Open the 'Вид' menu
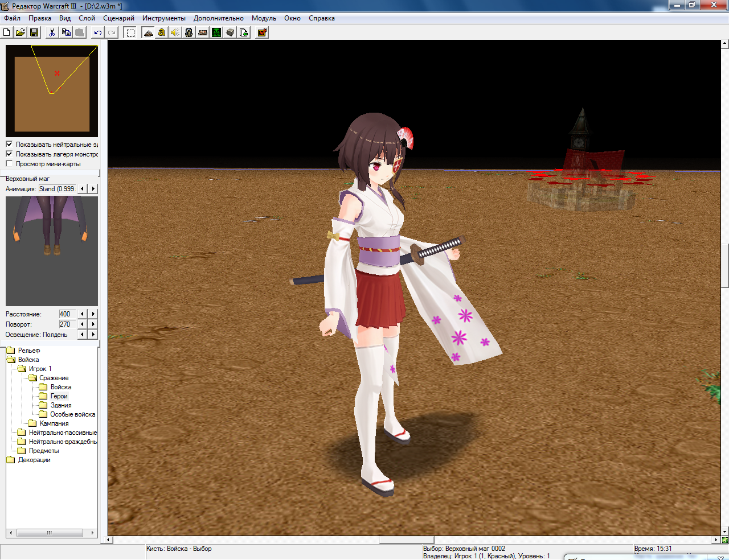The height and width of the screenshot is (560, 729). (x=65, y=18)
